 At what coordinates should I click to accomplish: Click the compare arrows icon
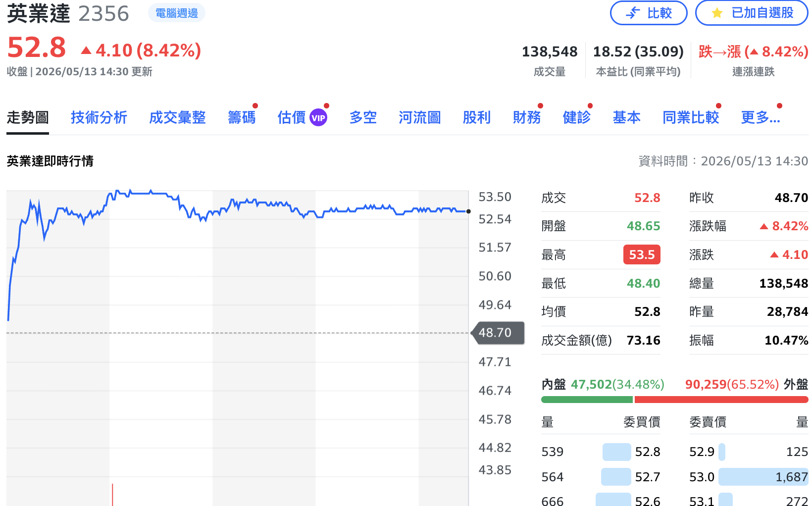[633, 13]
